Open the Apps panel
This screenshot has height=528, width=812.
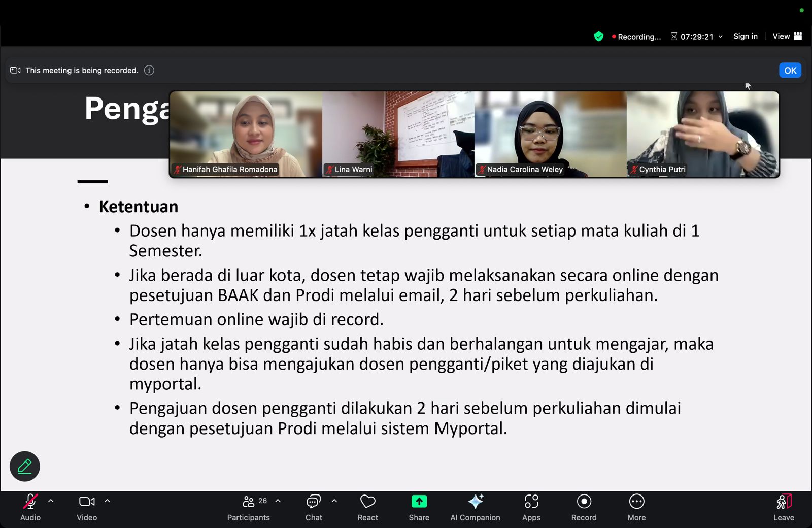(531, 507)
